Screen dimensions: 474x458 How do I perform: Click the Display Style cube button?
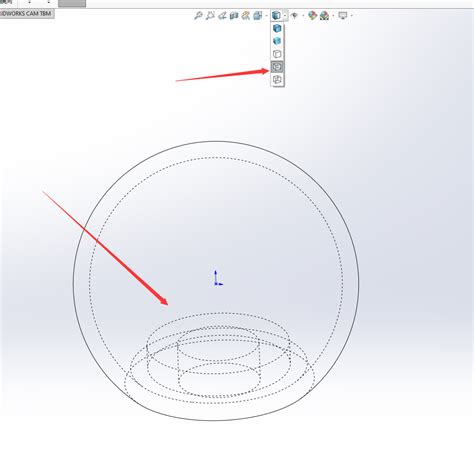point(276,15)
